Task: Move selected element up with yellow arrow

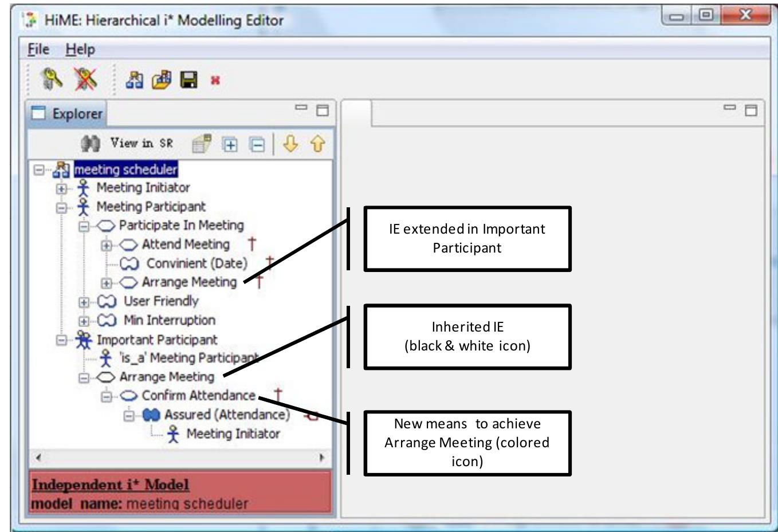Action: (317, 143)
